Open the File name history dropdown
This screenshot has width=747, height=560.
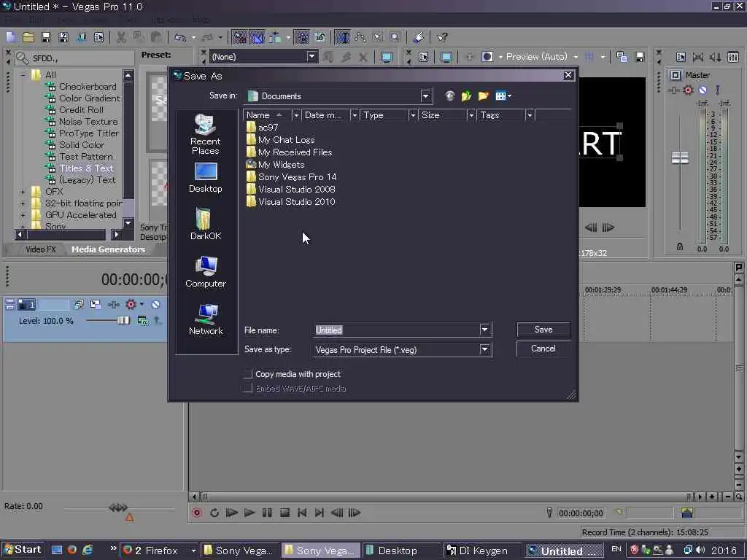(x=484, y=330)
